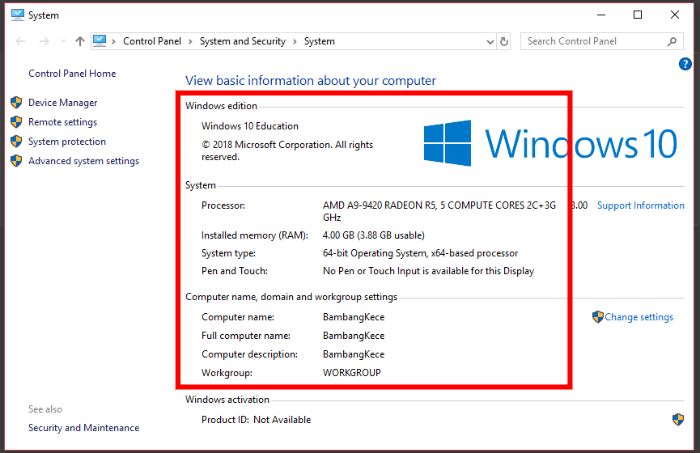This screenshot has height=453, width=700.
Task: Click View basic information about your computer heading
Action: [x=310, y=81]
